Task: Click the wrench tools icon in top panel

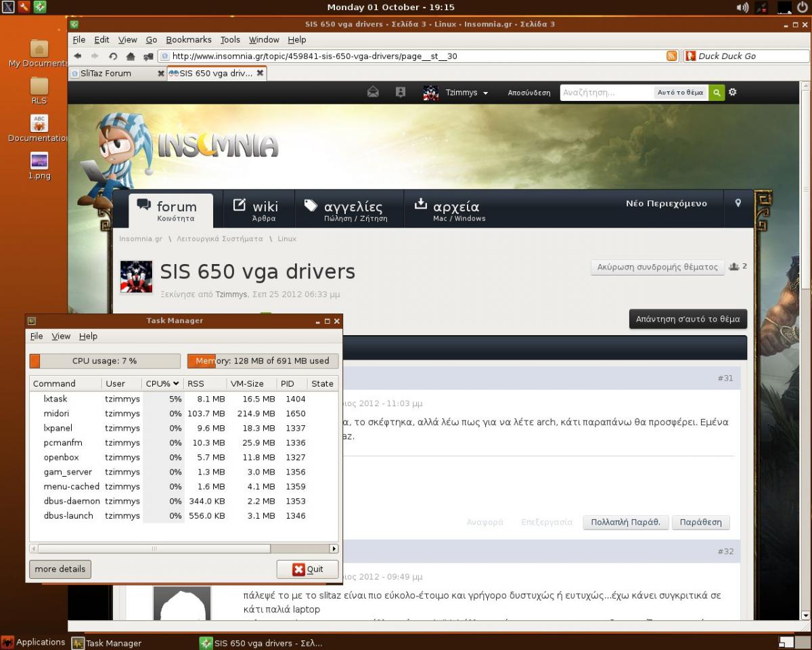Action: coord(24,7)
